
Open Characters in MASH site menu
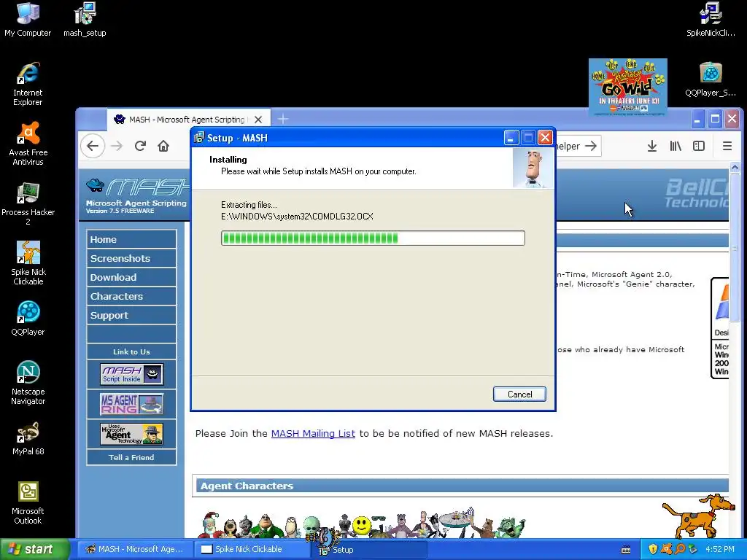(131, 296)
